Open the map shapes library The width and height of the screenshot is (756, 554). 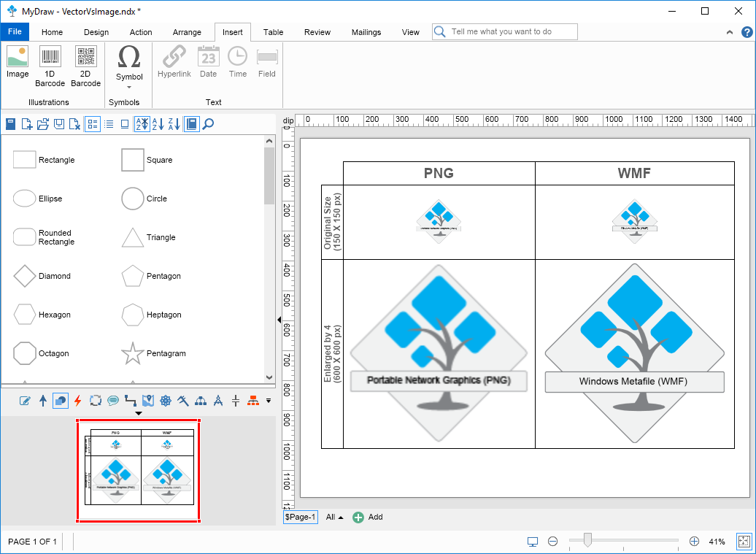[x=148, y=400]
